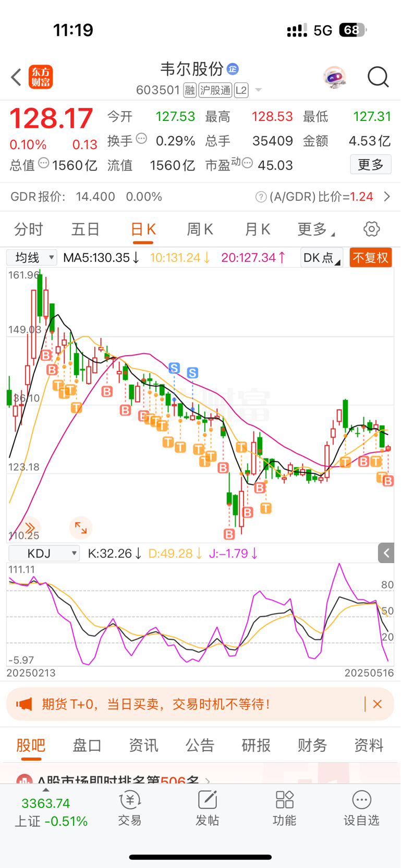This screenshot has width=401, height=868.
Task: Open the 东方财富 logo icon
Action: [x=41, y=77]
